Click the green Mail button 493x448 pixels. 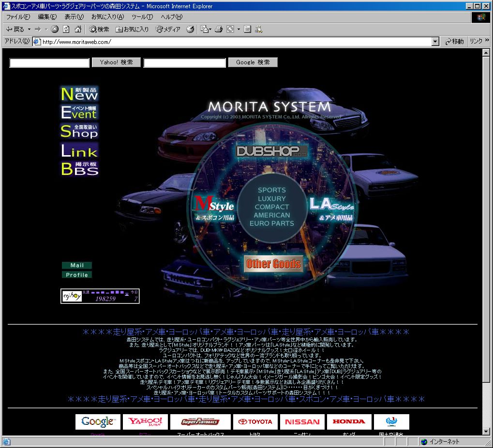[x=77, y=265]
